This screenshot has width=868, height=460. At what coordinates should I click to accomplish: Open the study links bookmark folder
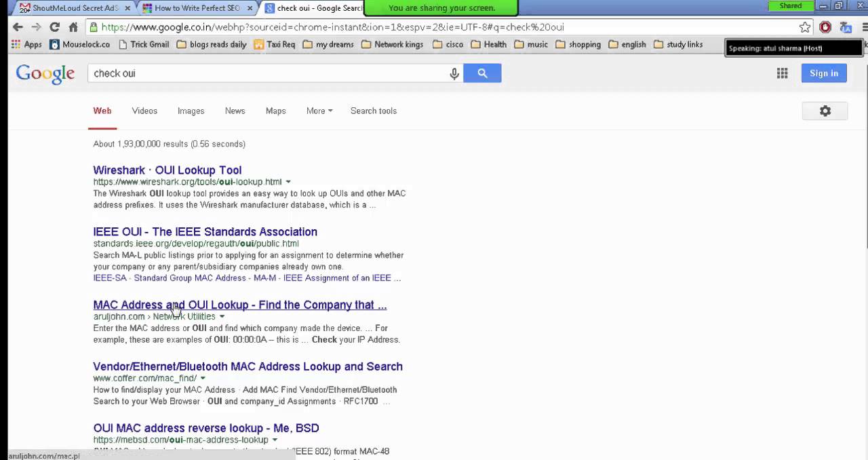pyautogui.click(x=678, y=44)
